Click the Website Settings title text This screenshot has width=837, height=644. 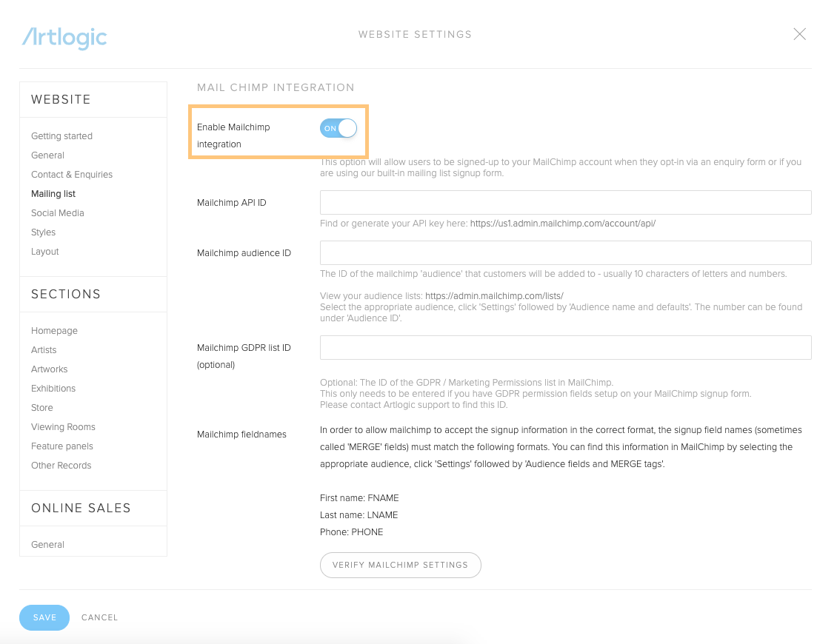click(415, 35)
